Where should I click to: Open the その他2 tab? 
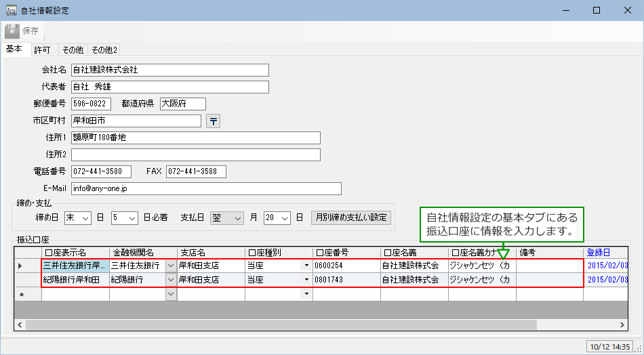point(104,50)
